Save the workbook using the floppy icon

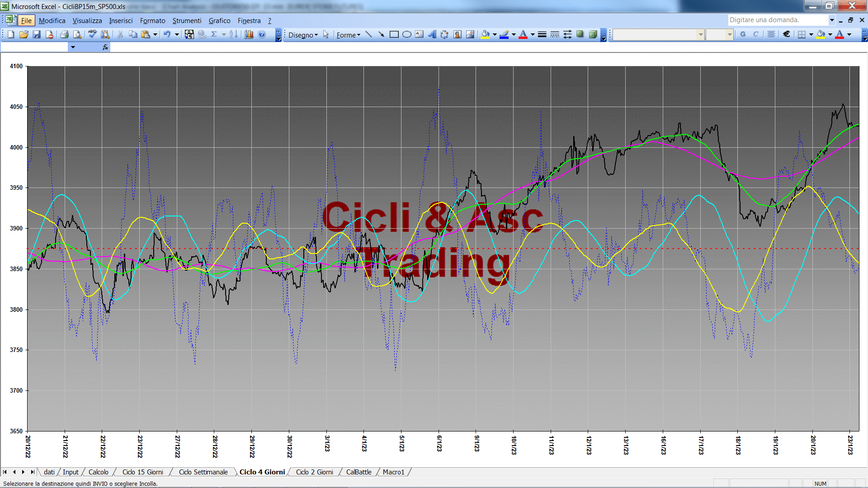37,34
